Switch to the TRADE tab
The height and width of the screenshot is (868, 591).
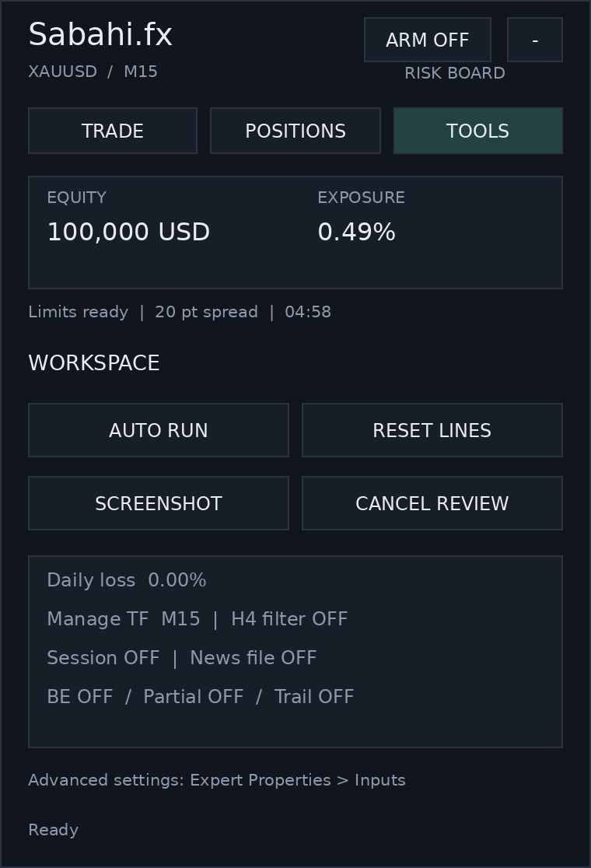(112, 131)
